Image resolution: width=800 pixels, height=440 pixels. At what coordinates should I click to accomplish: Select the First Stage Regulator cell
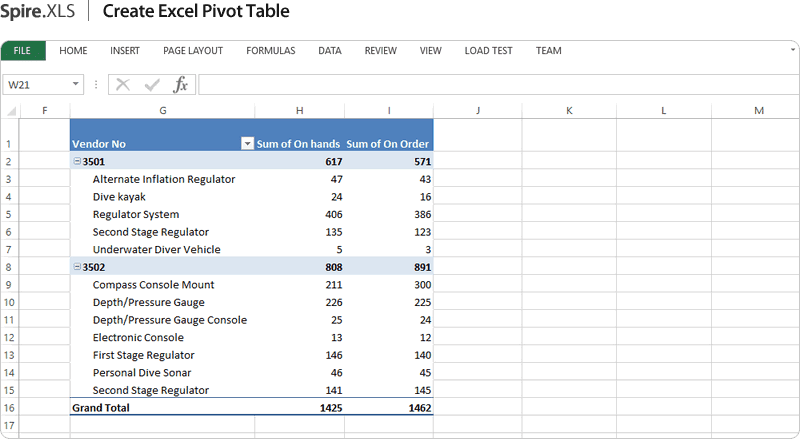162,355
